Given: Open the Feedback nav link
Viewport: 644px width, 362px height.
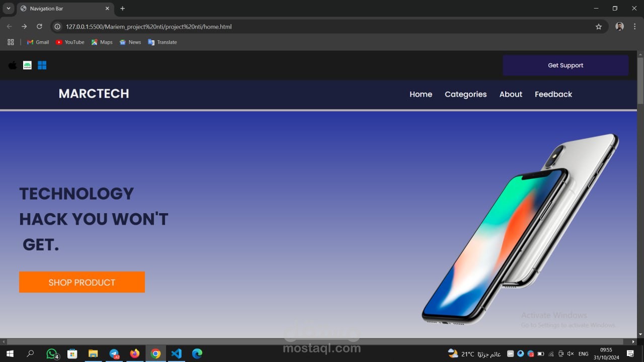Looking at the screenshot, I should point(553,94).
